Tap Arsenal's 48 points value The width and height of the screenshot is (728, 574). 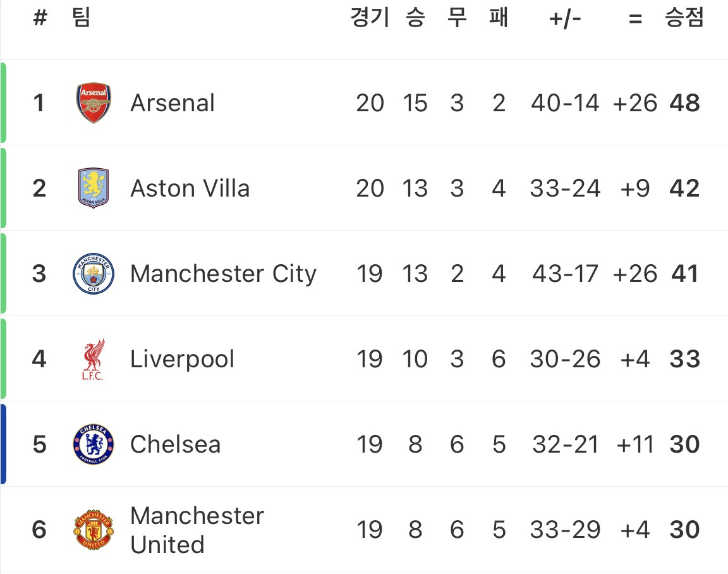click(x=684, y=102)
